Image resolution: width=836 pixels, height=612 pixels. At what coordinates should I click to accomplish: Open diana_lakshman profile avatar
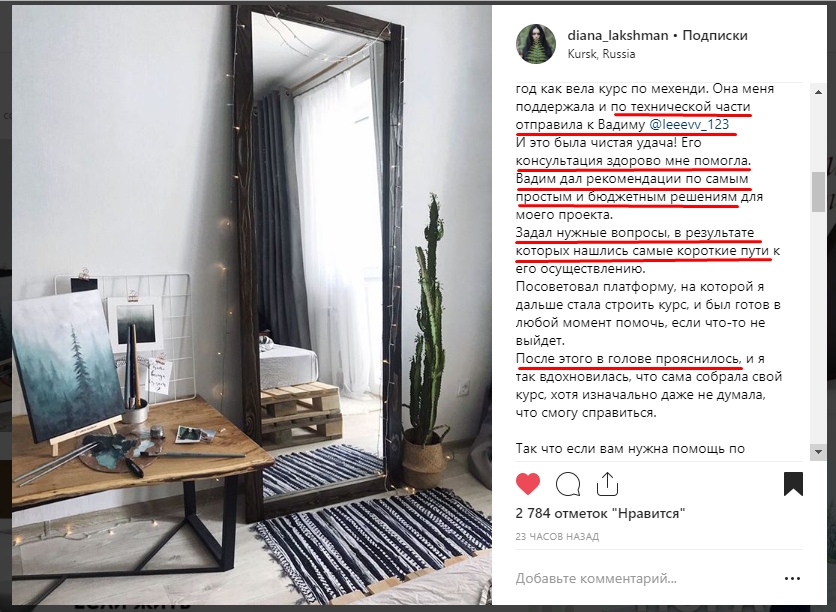(536, 44)
